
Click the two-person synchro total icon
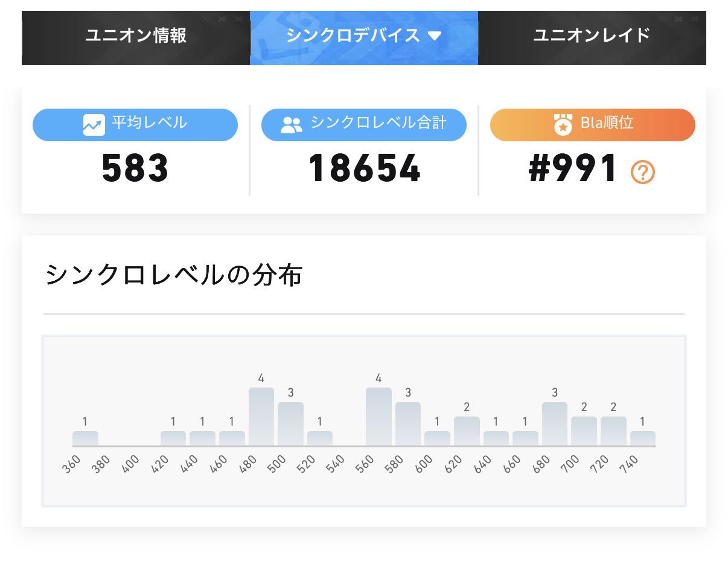point(292,125)
